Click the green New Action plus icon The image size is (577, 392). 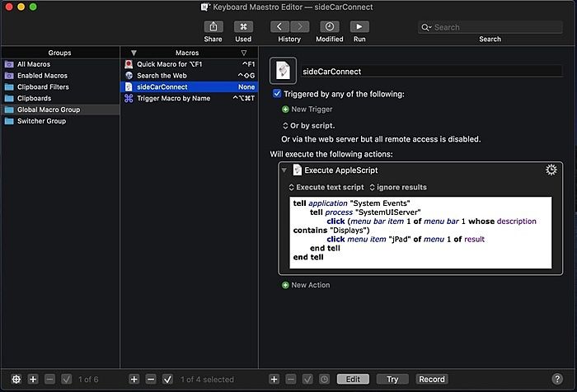(x=286, y=285)
